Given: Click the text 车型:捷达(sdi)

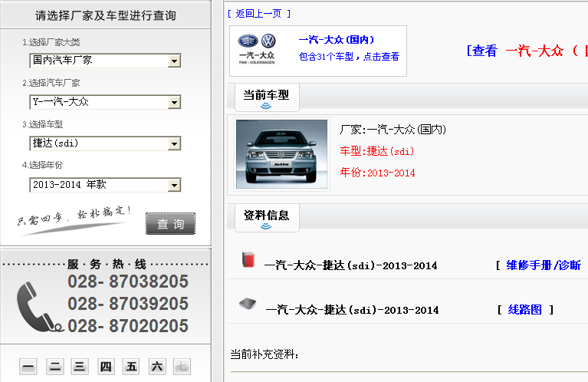Looking at the screenshot, I should tap(377, 151).
